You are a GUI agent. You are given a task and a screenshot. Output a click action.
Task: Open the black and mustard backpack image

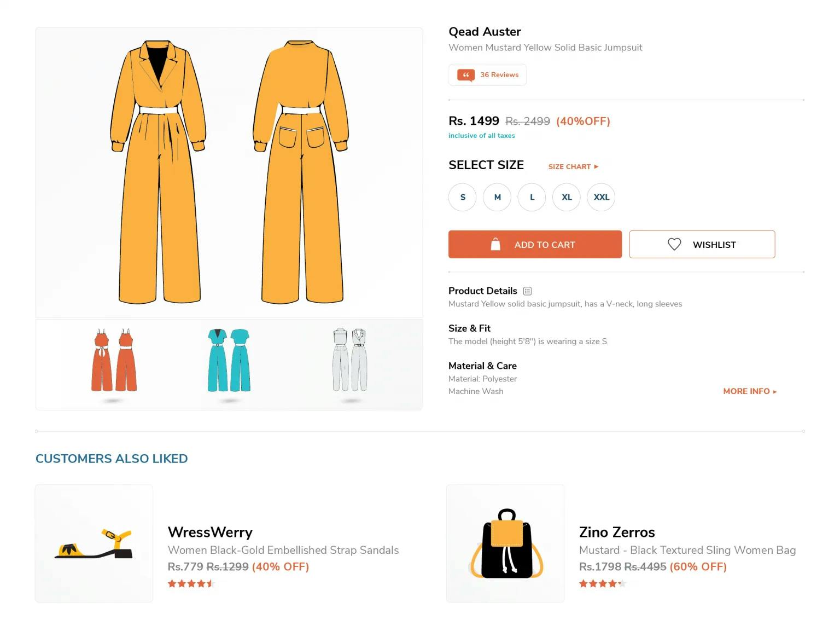coord(505,543)
